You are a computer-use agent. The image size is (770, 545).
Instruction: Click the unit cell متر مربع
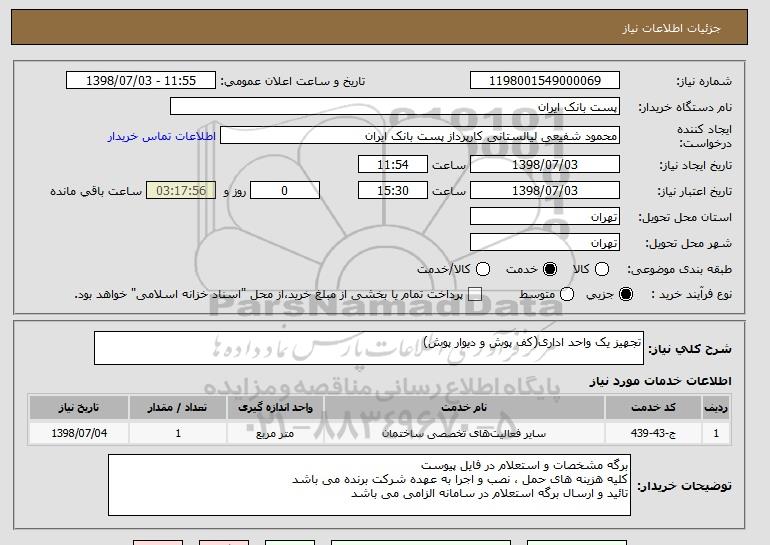pos(275,434)
